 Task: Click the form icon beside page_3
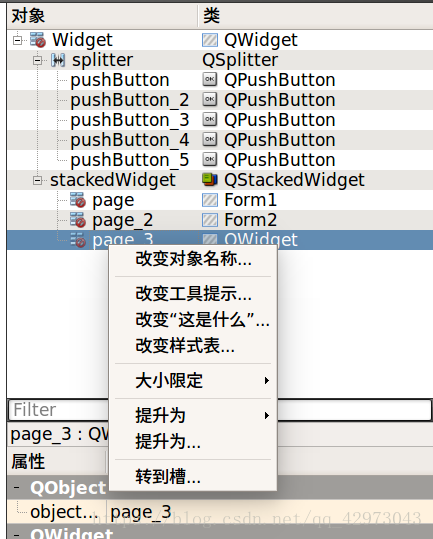click(78, 240)
